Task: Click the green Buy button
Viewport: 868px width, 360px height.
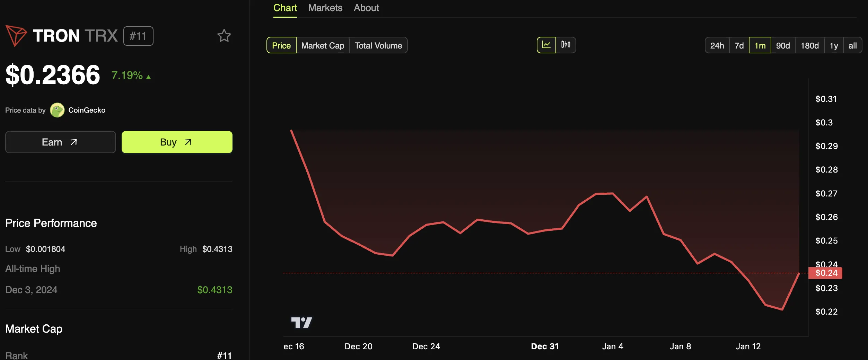Action: click(177, 142)
